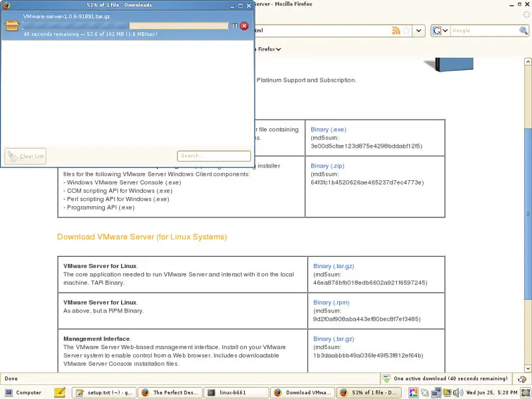The width and height of the screenshot is (532, 399).
Task: Click the clock showing Wed Jun 25, 5:20 PM
Action: point(491,392)
